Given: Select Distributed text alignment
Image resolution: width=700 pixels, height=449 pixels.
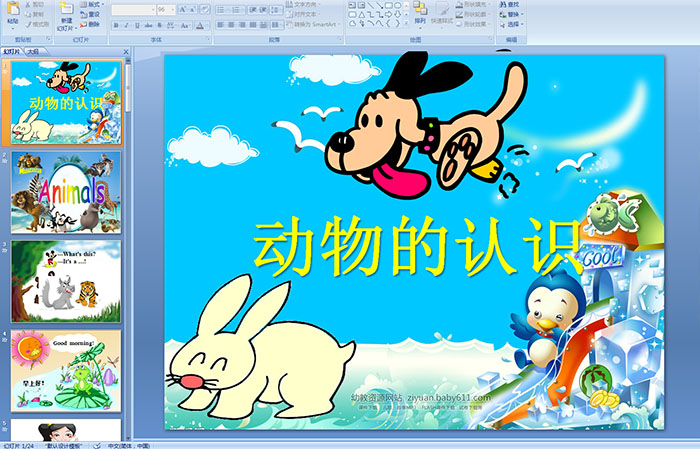Looking at the screenshot, I should pyautogui.click(x=263, y=25).
